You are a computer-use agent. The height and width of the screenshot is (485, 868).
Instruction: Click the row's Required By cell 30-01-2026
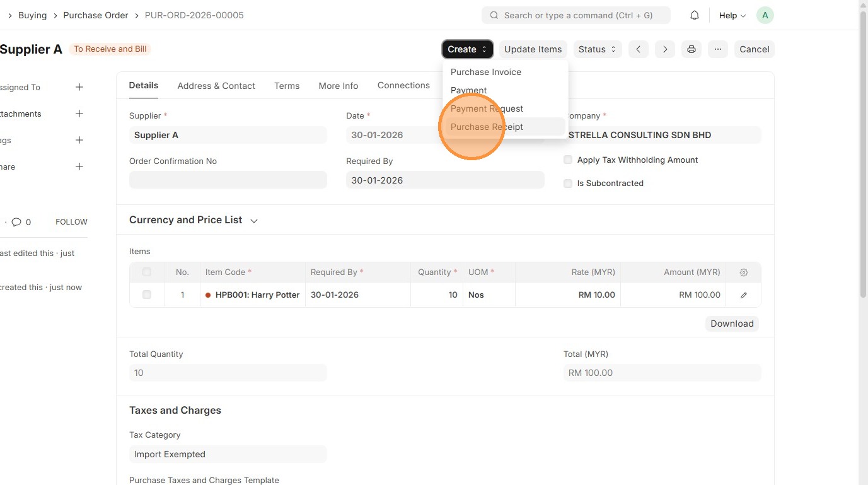point(358,295)
